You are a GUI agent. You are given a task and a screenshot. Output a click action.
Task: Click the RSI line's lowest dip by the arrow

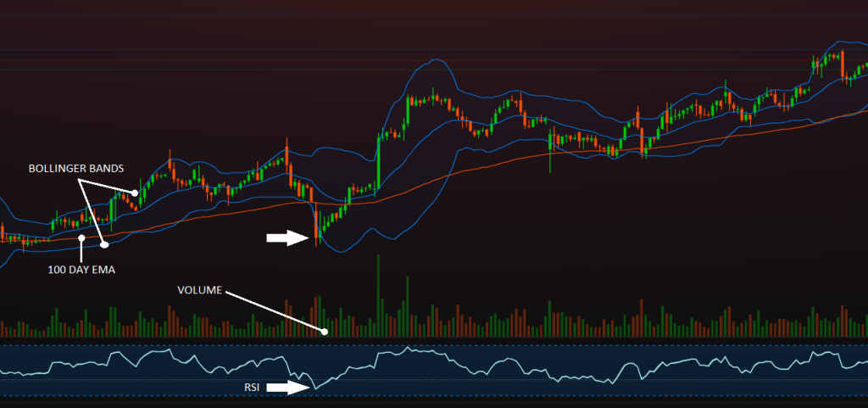point(314,388)
